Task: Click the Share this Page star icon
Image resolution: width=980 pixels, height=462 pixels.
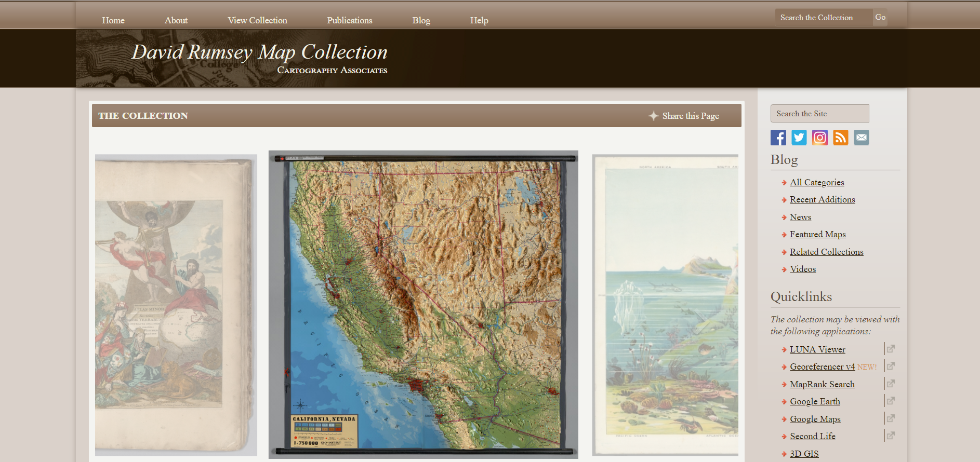Action: [653, 116]
